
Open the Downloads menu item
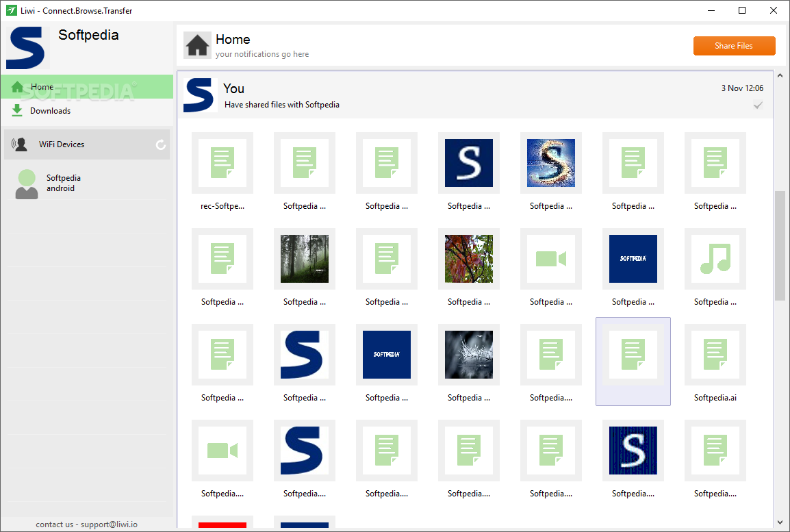87,110
